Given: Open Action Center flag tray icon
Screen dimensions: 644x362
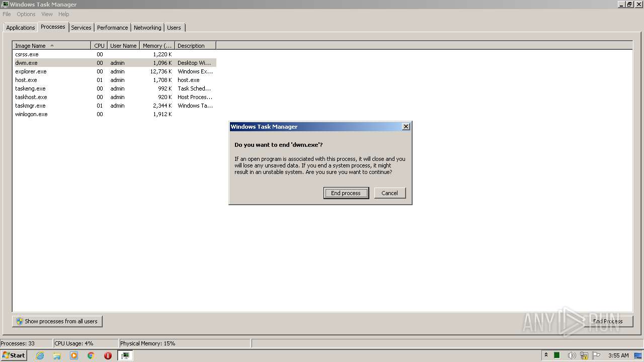Looking at the screenshot, I should pyautogui.click(x=596, y=355).
